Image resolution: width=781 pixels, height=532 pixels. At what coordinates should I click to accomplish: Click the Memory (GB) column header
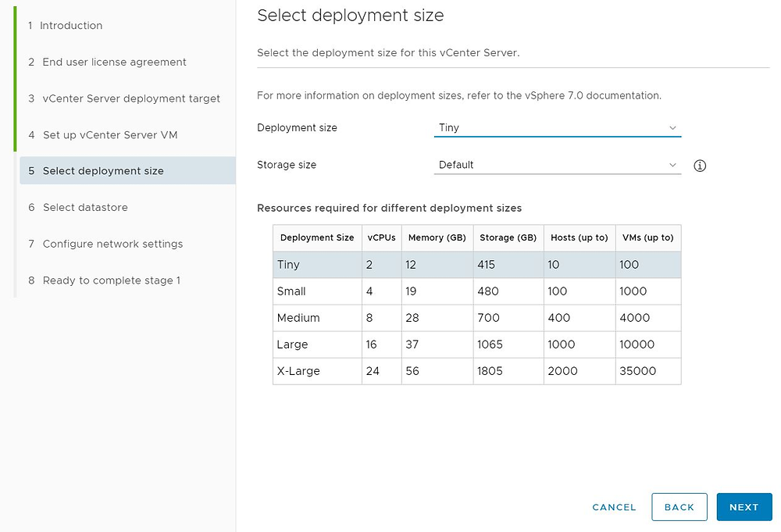click(x=437, y=237)
